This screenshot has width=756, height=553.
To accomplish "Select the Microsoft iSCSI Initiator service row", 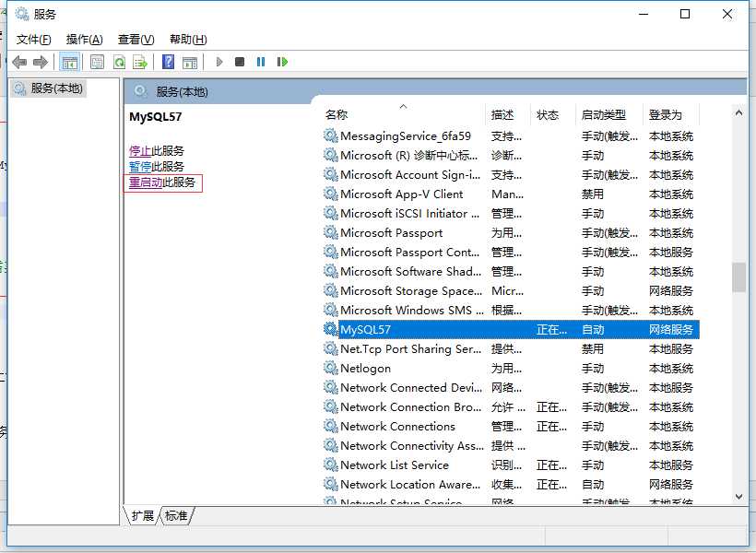I will coord(510,214).
